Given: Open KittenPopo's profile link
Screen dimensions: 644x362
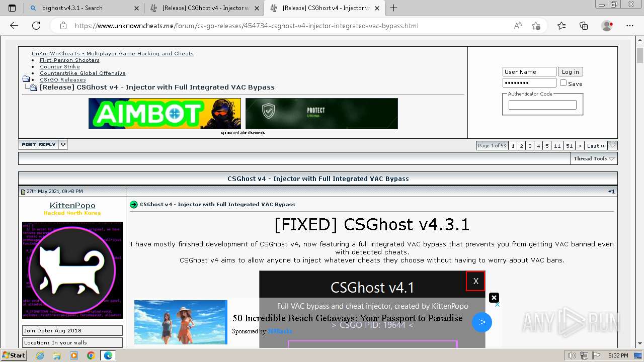Looking at the screenshot, I should [x=72, y=205].
